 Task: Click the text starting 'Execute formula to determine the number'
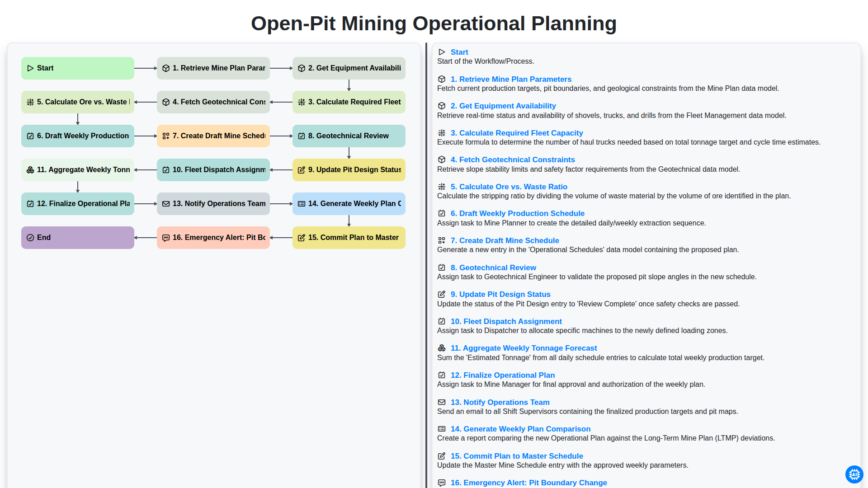pyautogui.click(x=628, y=142)
